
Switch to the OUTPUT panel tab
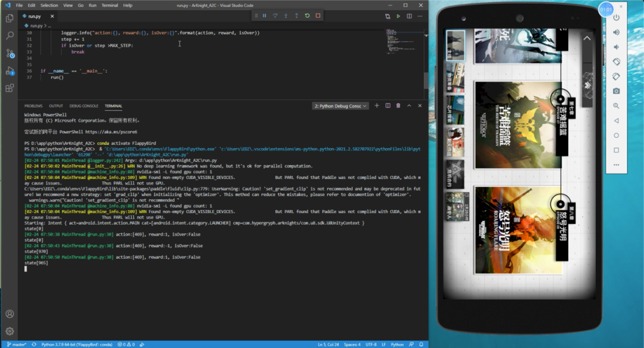pos(56,106)
